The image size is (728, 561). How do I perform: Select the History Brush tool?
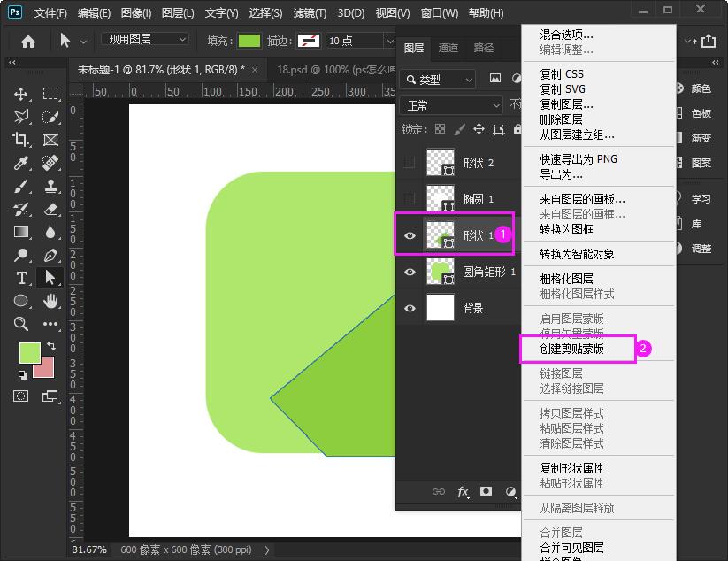tap(21, 209)
